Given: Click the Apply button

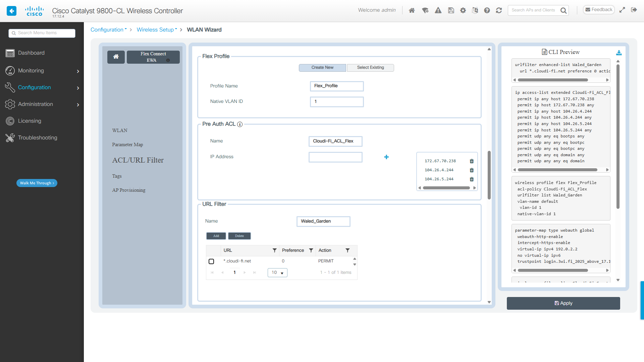Looking at the screenshot, I should click(x=563, y=303).
